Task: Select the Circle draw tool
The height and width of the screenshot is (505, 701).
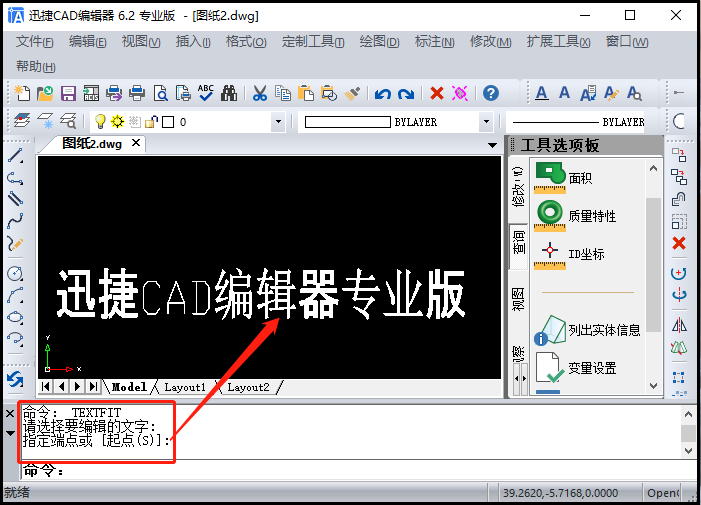Action: click(15, 273)
